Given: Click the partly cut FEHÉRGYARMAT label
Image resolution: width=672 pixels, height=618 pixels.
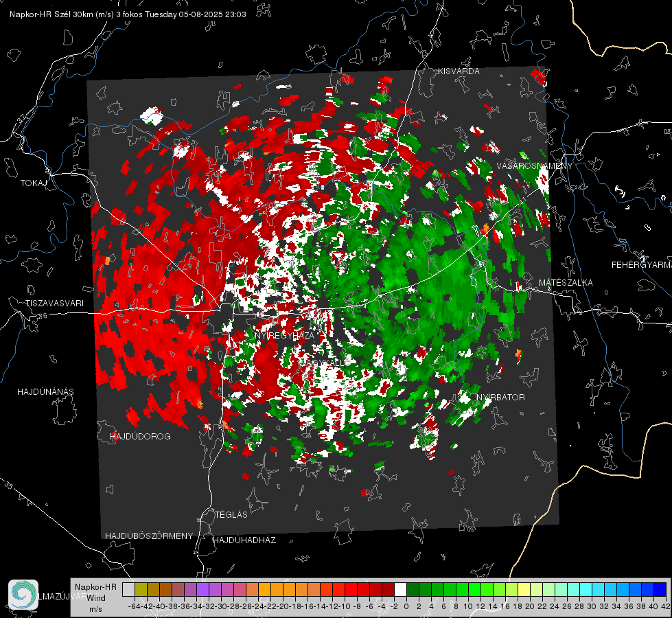Looking at the screenshot, I should point(642,265).
